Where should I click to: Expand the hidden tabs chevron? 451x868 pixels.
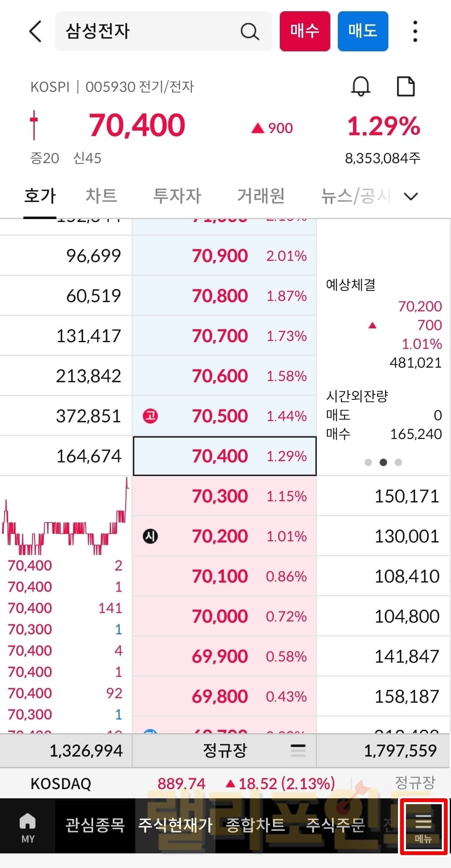(x=411, y=196)
